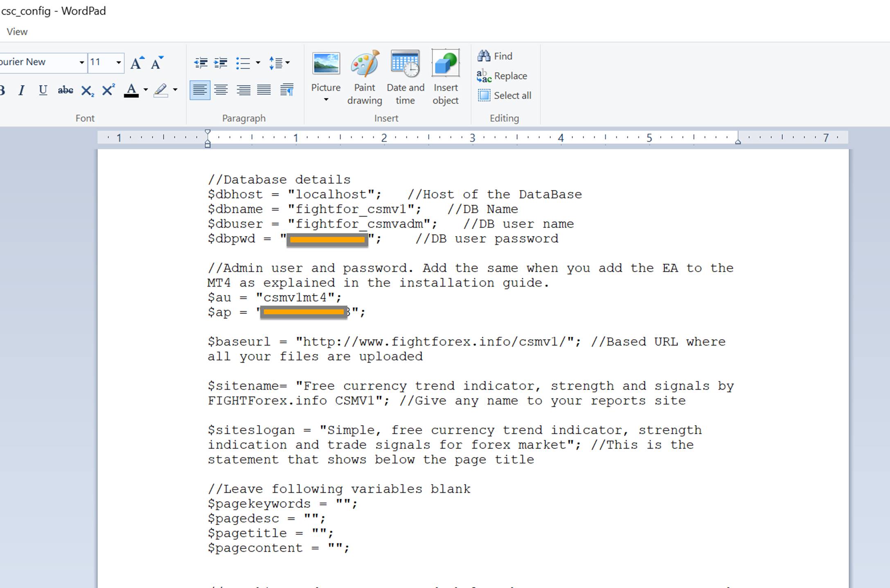Viewport: 890px width, 588px height.
Task: Click the Grow font button
Action: [137, 63]
